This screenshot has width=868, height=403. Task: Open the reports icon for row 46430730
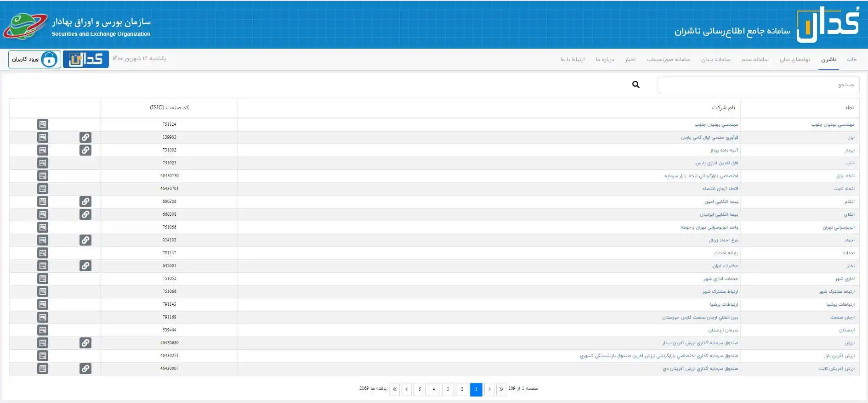point(43,176)
